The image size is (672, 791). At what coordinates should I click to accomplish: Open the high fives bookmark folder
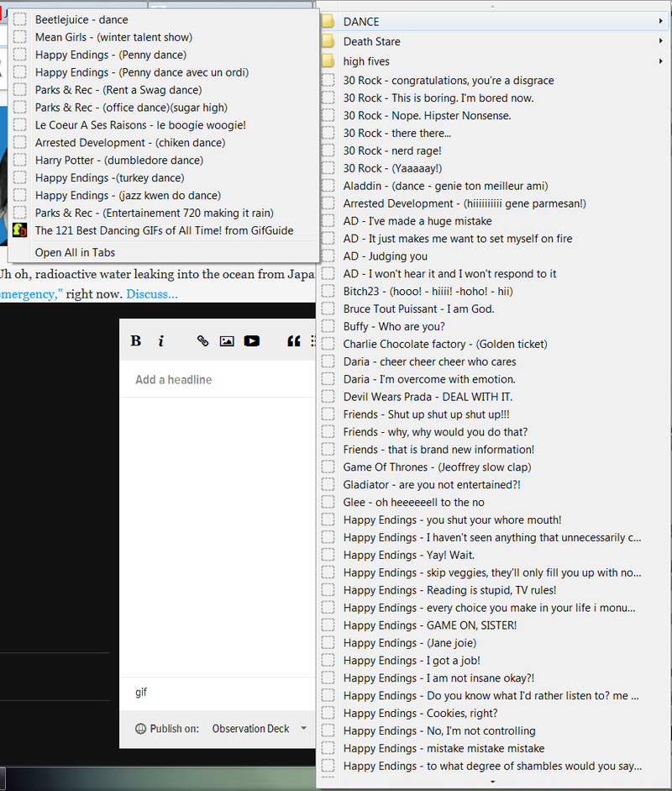coord(494,61)
